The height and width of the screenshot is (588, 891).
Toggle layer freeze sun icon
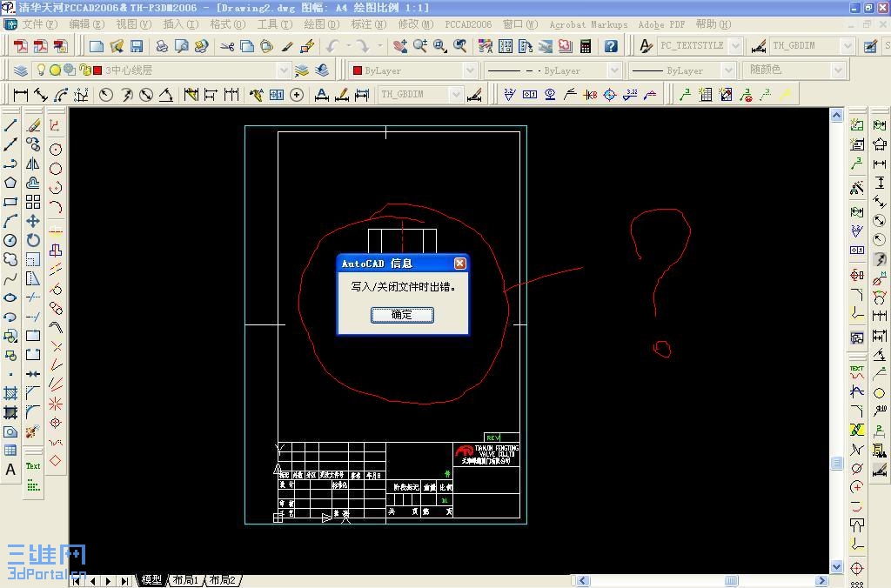(55, 70)
